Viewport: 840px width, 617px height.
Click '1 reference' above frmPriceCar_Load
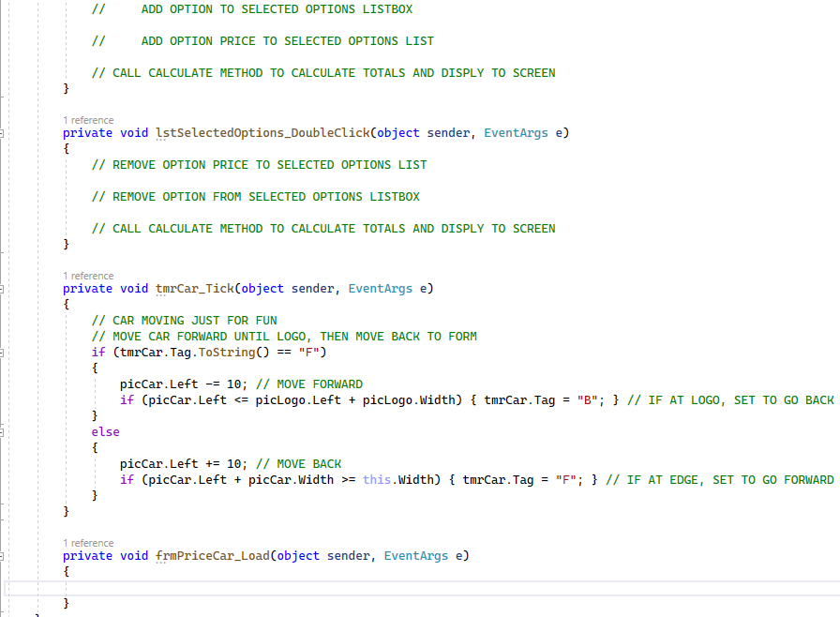pos(88,542)
